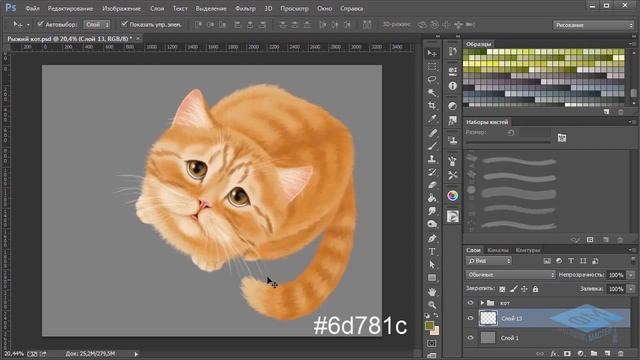This screenshot has height=360, width=640.
Task: Click the Link layers icon
Action: (x=540, y=353)
